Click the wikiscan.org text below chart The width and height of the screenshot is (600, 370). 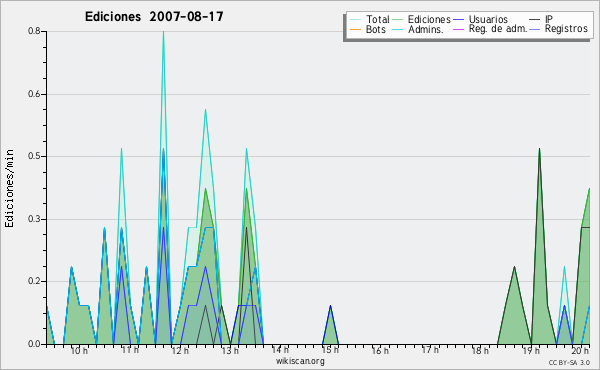(x=300, y=361)
